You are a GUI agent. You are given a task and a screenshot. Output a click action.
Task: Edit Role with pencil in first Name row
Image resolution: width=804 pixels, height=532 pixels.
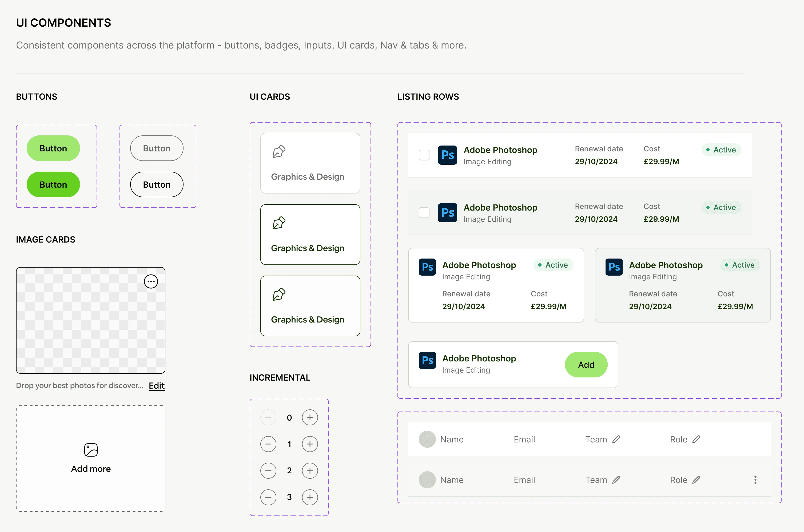pyautogui.click(x=696, y=439)
